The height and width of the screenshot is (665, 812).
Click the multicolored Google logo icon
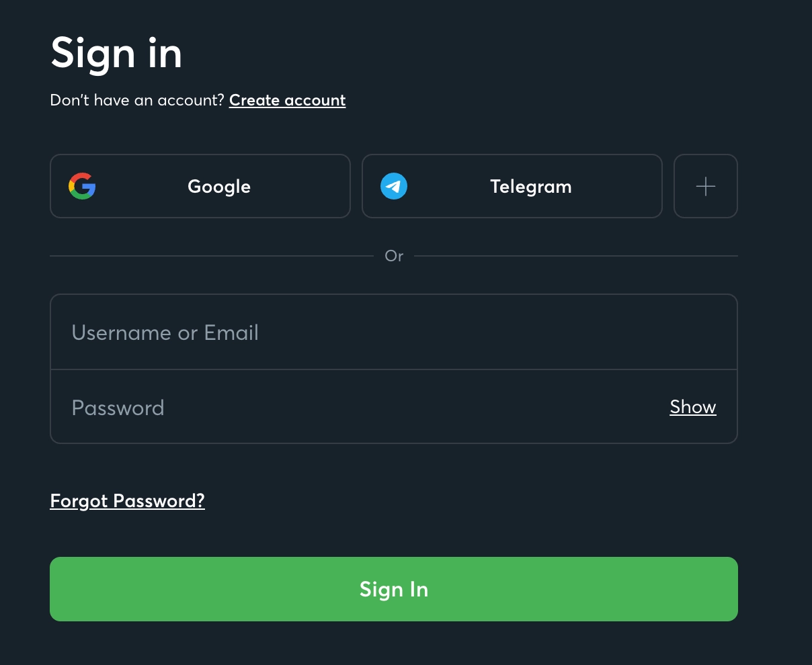(82, 186)
